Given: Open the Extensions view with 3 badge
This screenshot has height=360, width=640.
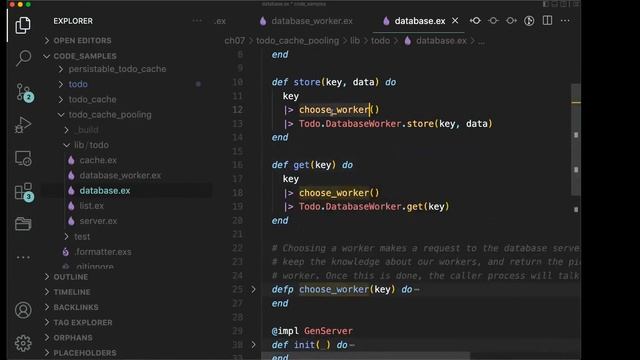Looking at the screenshot, I should [x=24, y=192].
